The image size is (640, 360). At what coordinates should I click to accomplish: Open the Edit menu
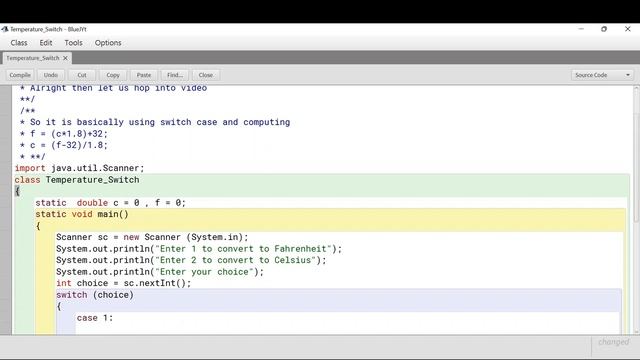tap(46, 43)
